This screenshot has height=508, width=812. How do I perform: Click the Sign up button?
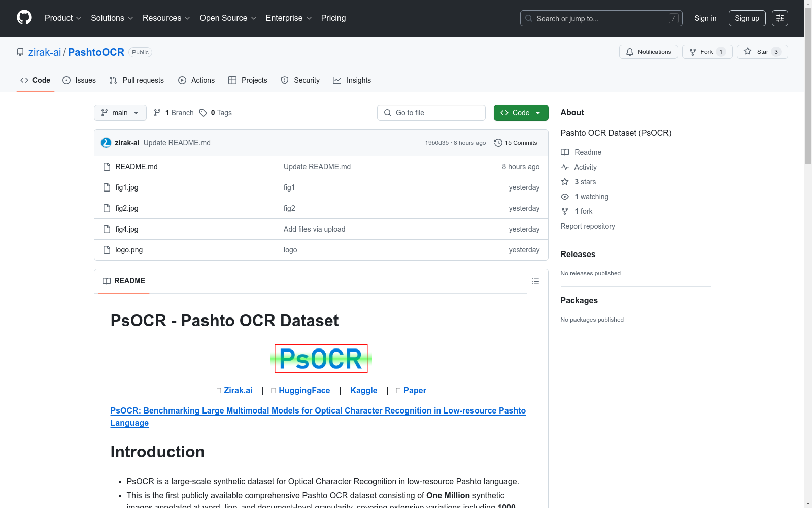(747, 18)
